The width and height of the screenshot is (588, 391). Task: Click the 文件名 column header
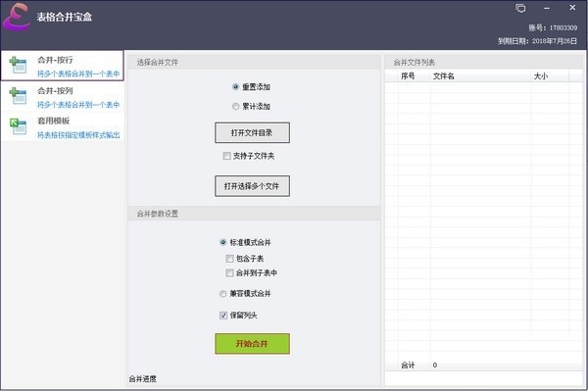[481, 76]
